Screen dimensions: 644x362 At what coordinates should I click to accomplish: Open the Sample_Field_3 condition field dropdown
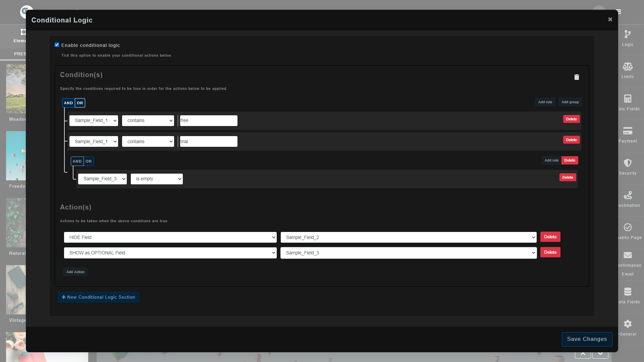pyautogui.click(x=102, y=179)
